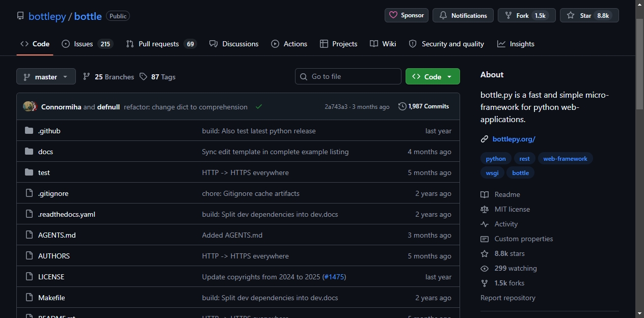
Task: Click the green commit status checkmark
Action: [259, 107]
